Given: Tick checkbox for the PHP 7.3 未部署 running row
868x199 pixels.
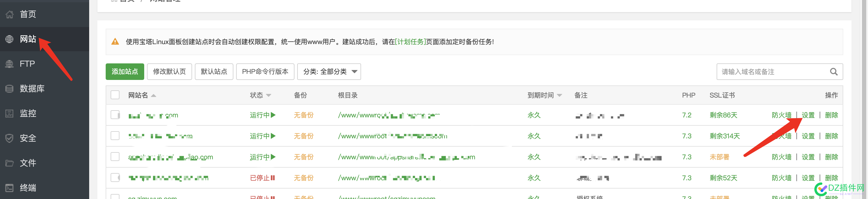Looking at the screenshot, I should pyautogui.click(x=115, y=157).
